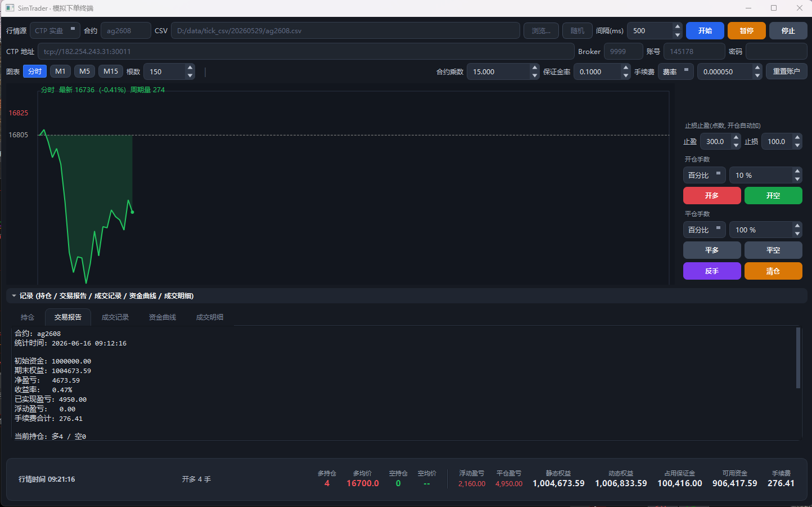Click the 平空 close short button
The width and height of the screenshot is (812, 507).
773,250
